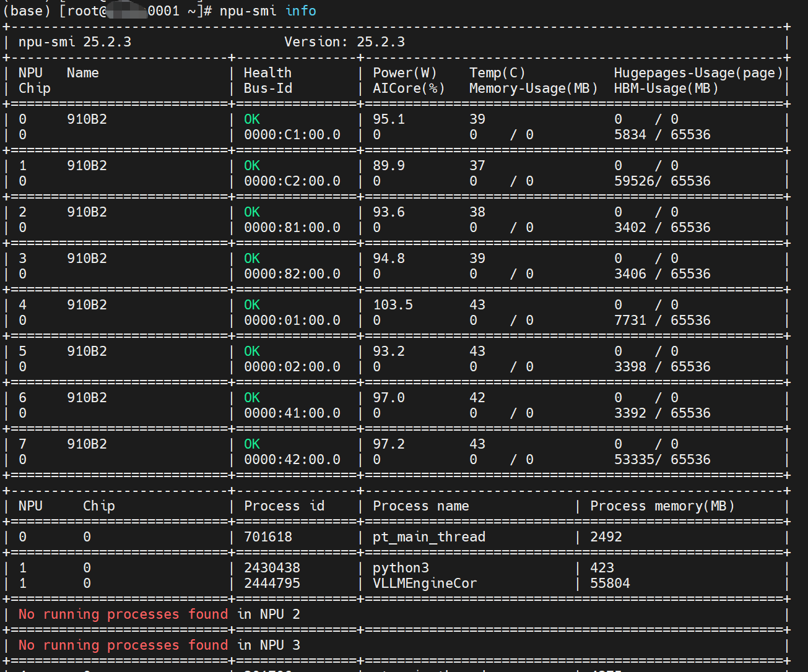Screen dimensions: 808x672
Task: Click temperature value 37
Action: click(x=477, y=166)
